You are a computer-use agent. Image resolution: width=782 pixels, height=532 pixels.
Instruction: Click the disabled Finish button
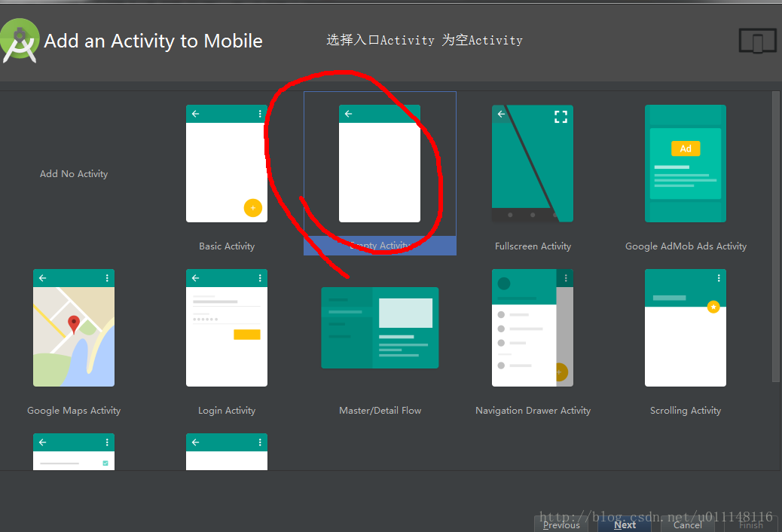(x=751, y=524)
